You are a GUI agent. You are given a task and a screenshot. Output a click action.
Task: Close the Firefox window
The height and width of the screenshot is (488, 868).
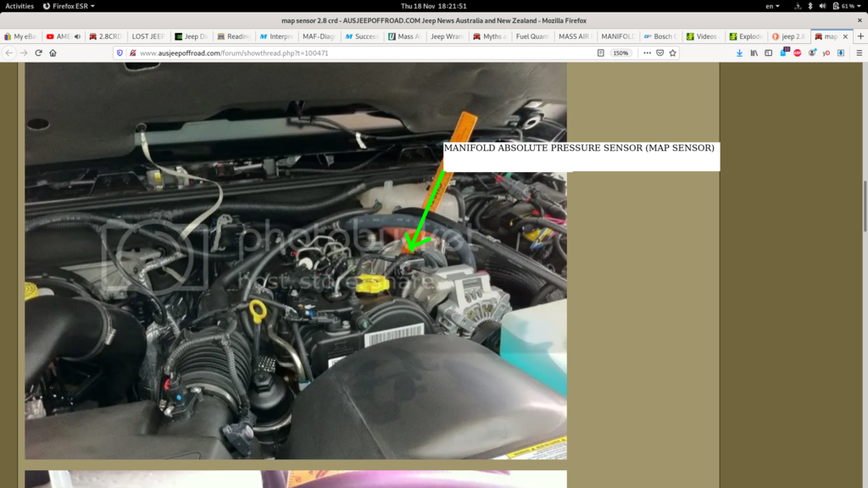[860, 20]
